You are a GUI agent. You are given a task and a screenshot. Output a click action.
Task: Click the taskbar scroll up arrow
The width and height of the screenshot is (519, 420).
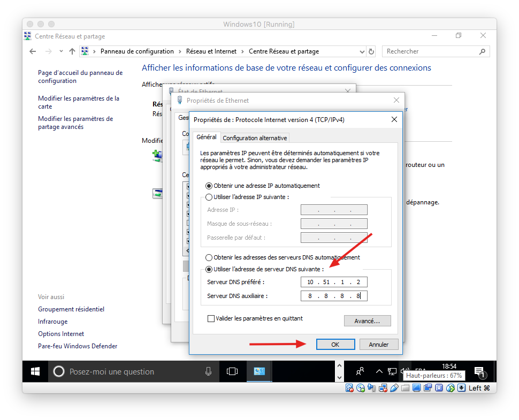tap(339, 366)
